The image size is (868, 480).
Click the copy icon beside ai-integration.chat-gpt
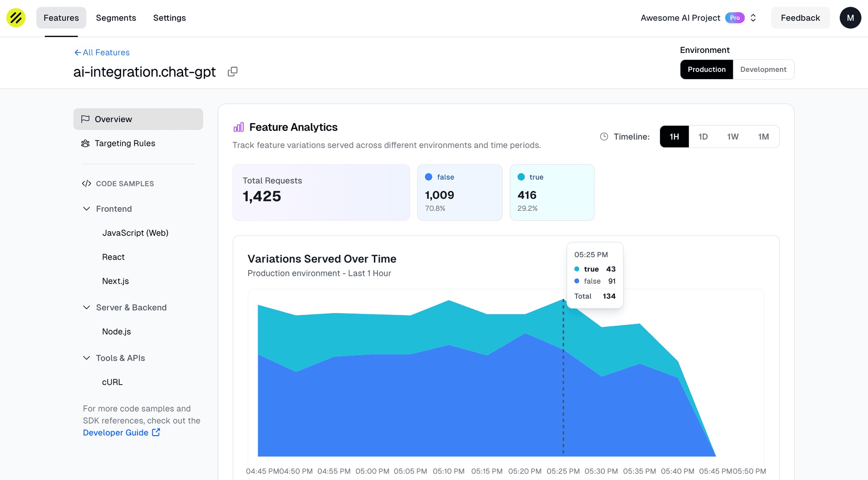[232, 71]
